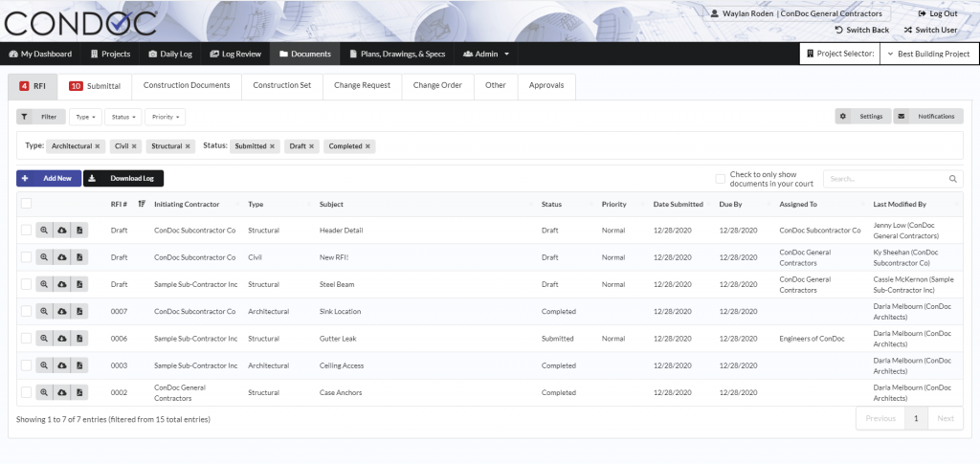The image size is (980, 464).
Task: Open the Type filter dropdown
Action: tap(85, 117)
